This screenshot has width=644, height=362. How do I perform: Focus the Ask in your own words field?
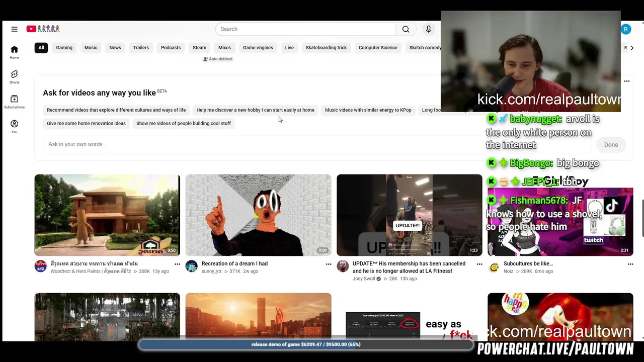pyautogui.click(x=317, y=144)
